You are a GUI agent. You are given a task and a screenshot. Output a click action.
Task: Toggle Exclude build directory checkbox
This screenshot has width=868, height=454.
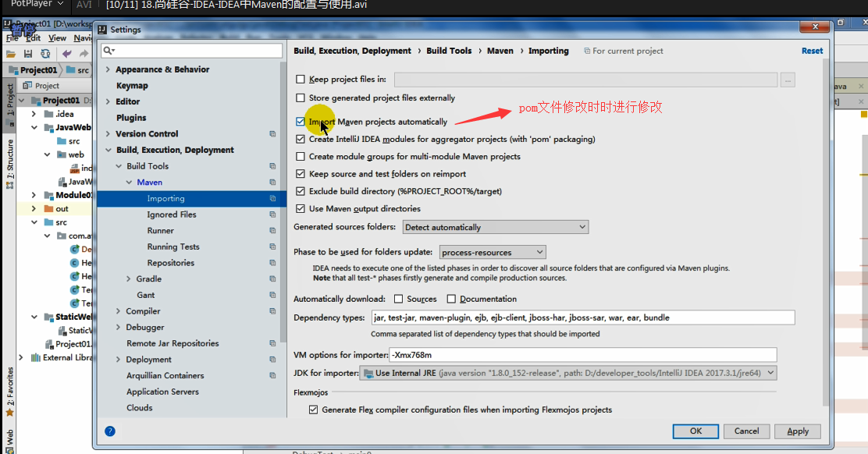coord(300,191)
